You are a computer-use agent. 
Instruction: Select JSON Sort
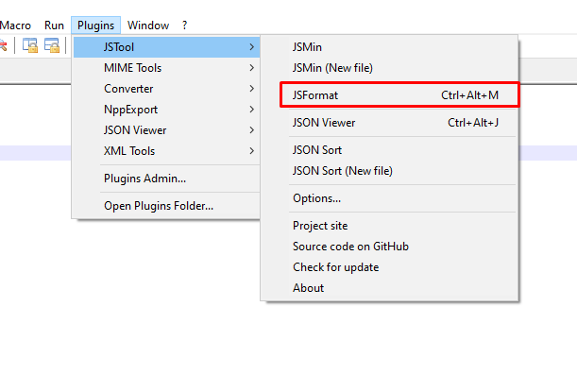tap(389, 150)
